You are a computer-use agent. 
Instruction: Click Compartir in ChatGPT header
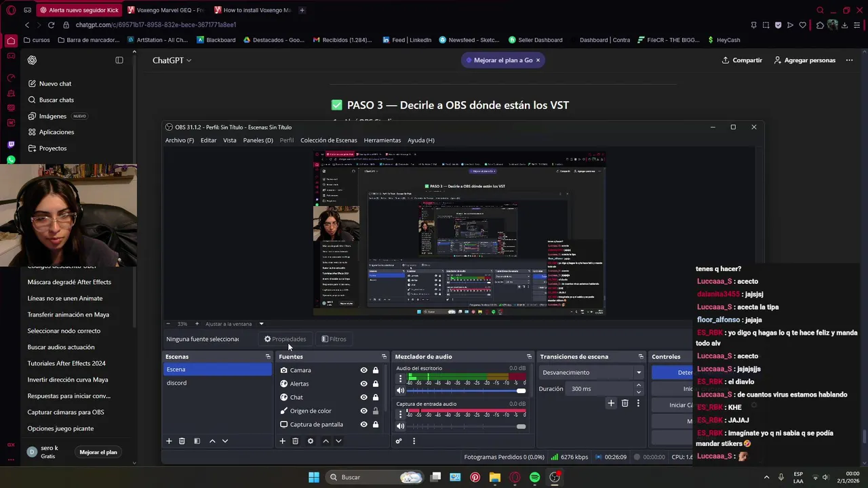[742, 60]
